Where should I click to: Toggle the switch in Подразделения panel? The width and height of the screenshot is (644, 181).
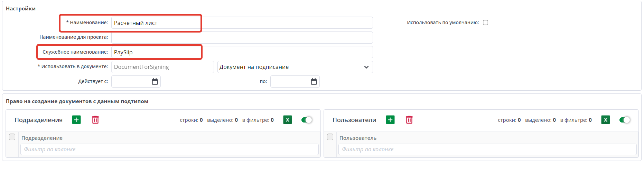[x=307, y=120]
